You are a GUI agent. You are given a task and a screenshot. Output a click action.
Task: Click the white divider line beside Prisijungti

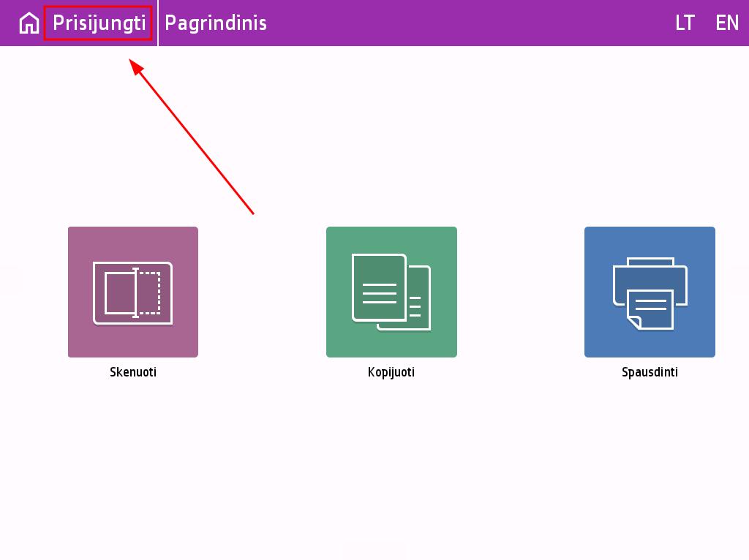(x=158, y=23)
